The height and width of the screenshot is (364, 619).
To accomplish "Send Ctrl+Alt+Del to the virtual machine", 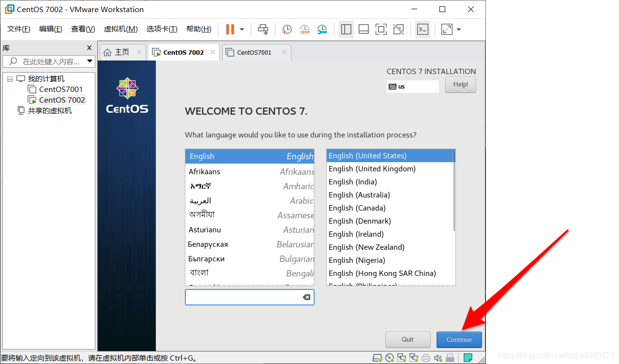I will [x=263, y=29].
